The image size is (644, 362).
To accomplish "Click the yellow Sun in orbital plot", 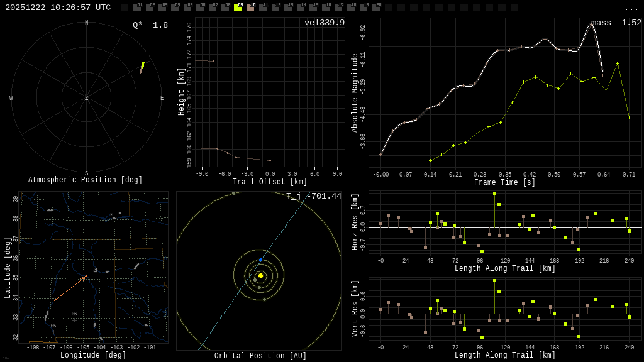I will point(260,275).
